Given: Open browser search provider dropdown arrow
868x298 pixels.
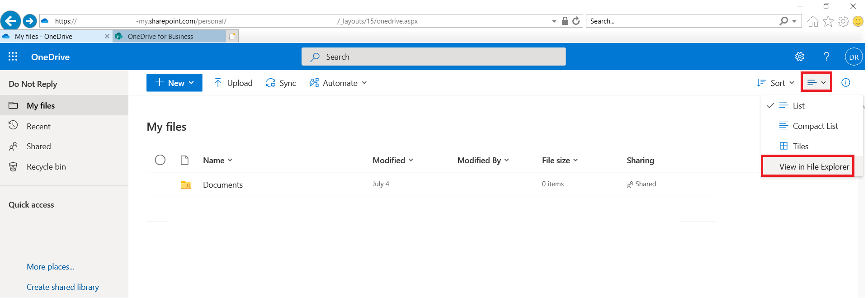Looking at the screenshot, I should [794, 21].
